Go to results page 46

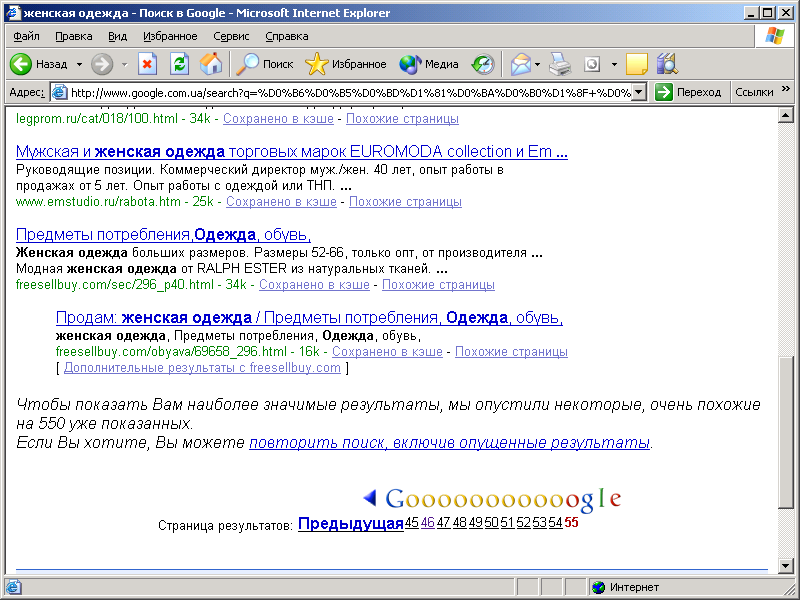(428, 522)
